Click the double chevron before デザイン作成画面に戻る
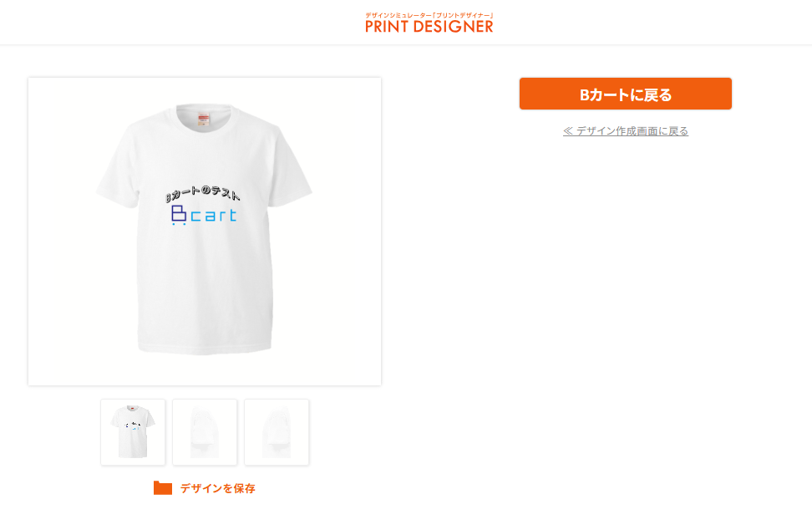The image size is (812, 530). point(567,131)
